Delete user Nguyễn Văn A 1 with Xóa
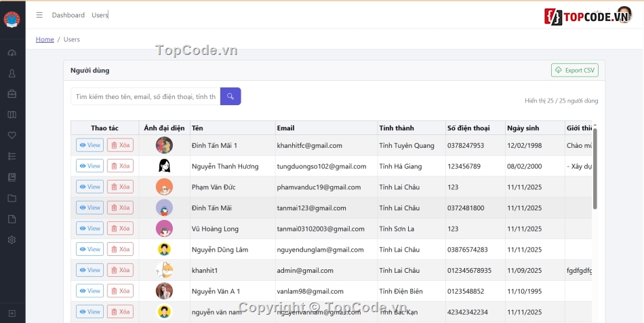Screen dimensions: 644x323 point(121,291)
